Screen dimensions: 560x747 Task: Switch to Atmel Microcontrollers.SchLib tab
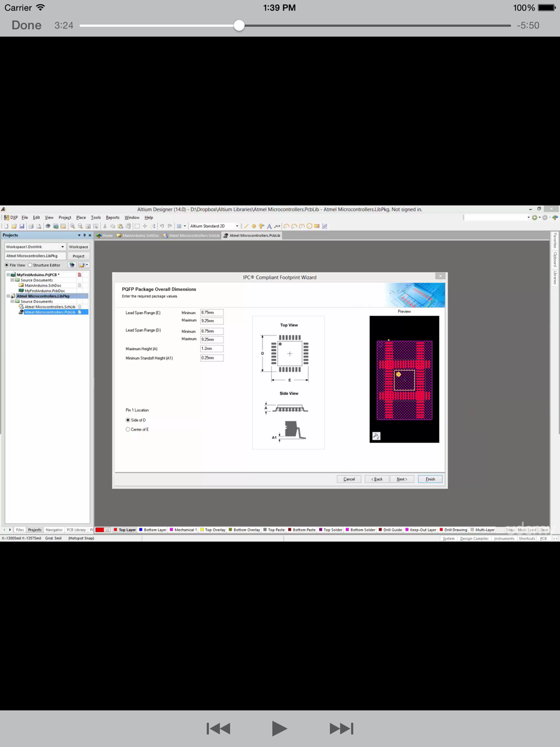tap(192, 236)
